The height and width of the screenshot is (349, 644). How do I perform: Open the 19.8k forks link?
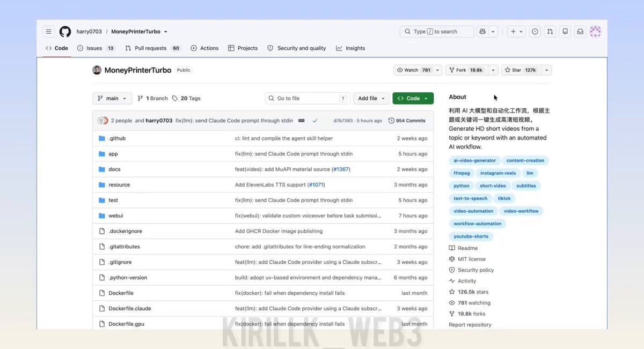click(x=467, y=314)
